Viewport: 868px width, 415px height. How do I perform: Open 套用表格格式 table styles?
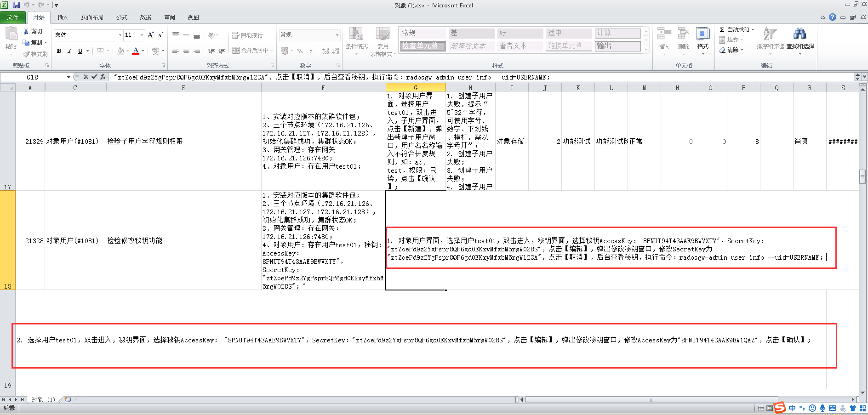click(x=383, y=41)
